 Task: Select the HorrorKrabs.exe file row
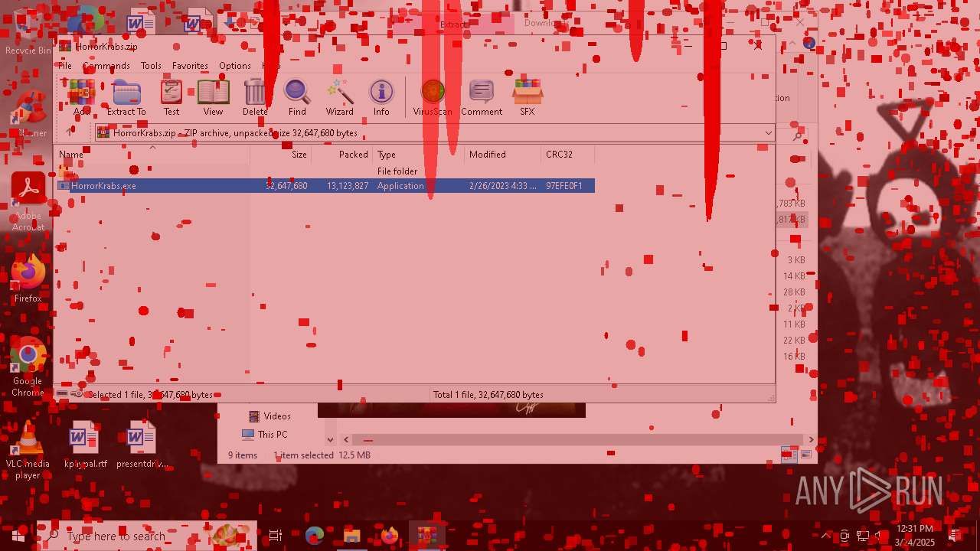325,186
